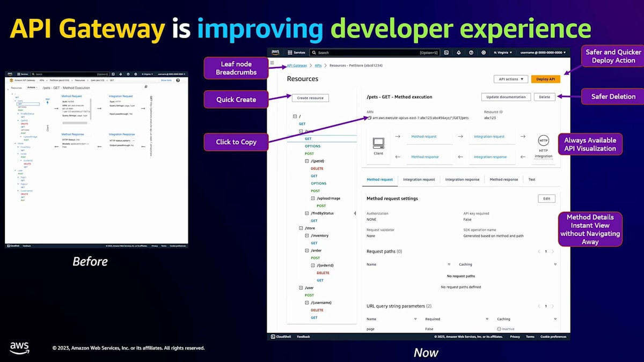Click the TEST lightning icon in Before console
Viewport: 644px width, 362px height.
point(47,102)
